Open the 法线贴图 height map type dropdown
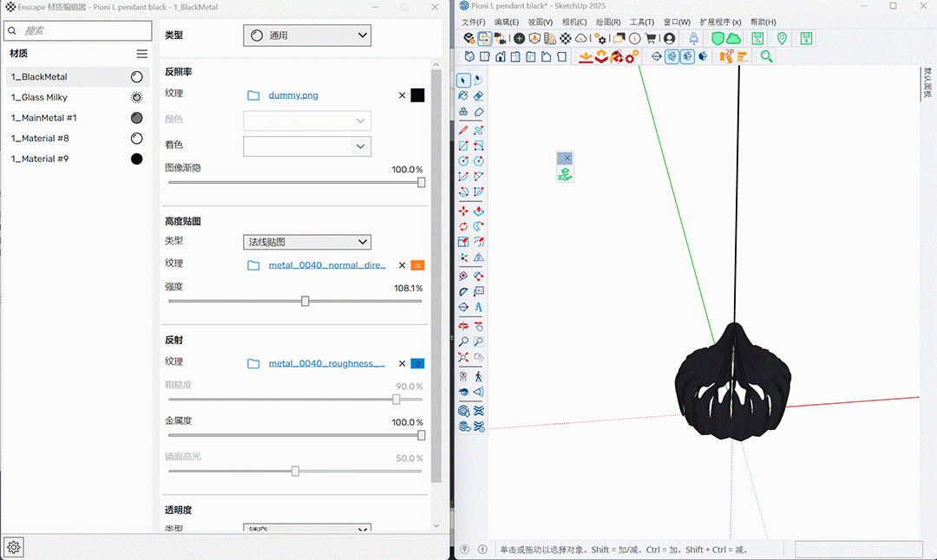The height and width of the screenshot is (560, 937). click(x=307, y=242)
